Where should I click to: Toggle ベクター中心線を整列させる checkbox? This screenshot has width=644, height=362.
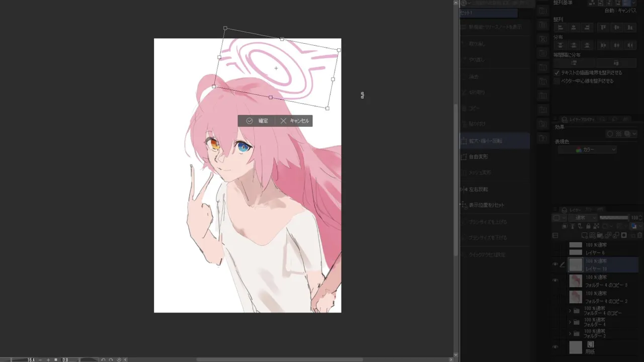click(556, 81)
